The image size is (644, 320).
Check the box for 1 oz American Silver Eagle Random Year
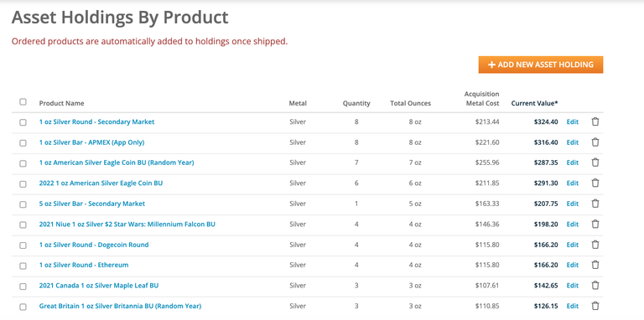[23, 163]
